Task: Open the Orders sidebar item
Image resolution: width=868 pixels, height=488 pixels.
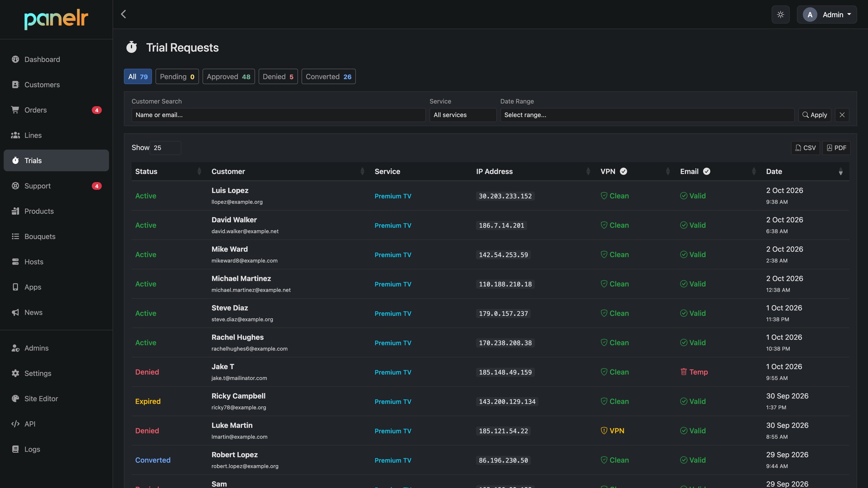Action: (x=56, y=110)
